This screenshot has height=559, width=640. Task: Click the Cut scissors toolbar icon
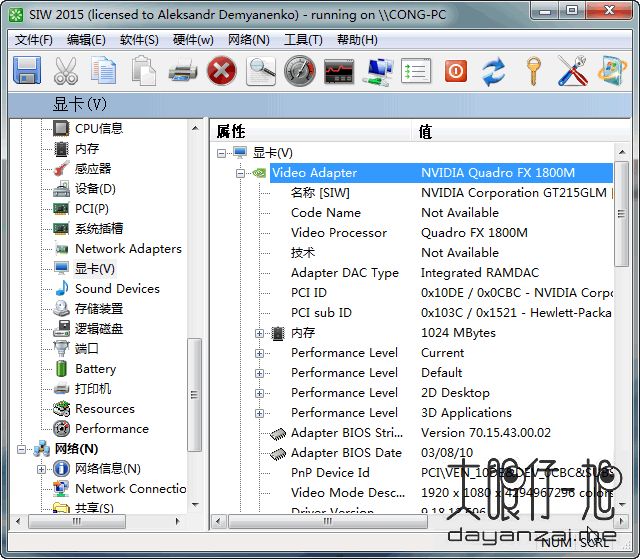[x=65, y=71]
